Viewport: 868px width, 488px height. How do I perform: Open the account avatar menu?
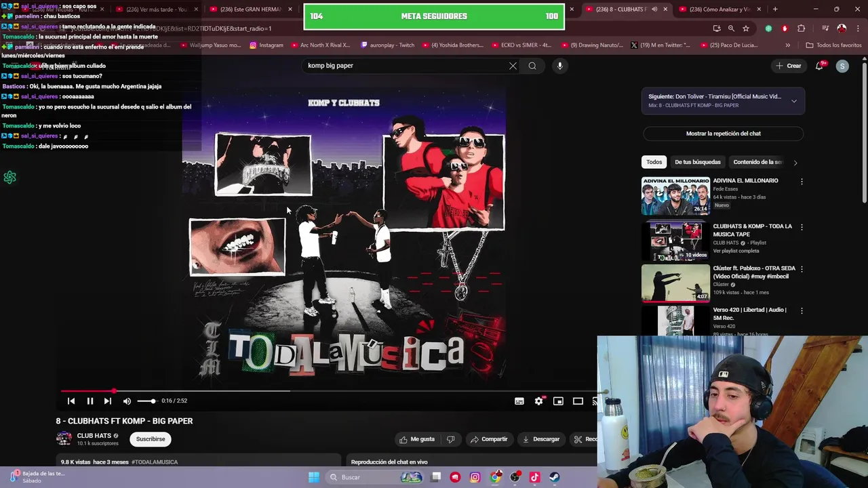(842, 66)
